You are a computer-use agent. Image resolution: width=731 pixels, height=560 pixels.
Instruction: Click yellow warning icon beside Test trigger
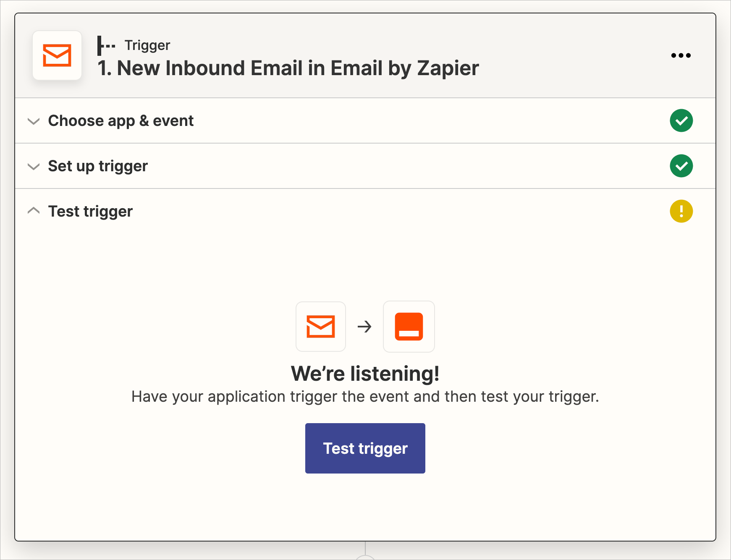click(x=681, y=211)
